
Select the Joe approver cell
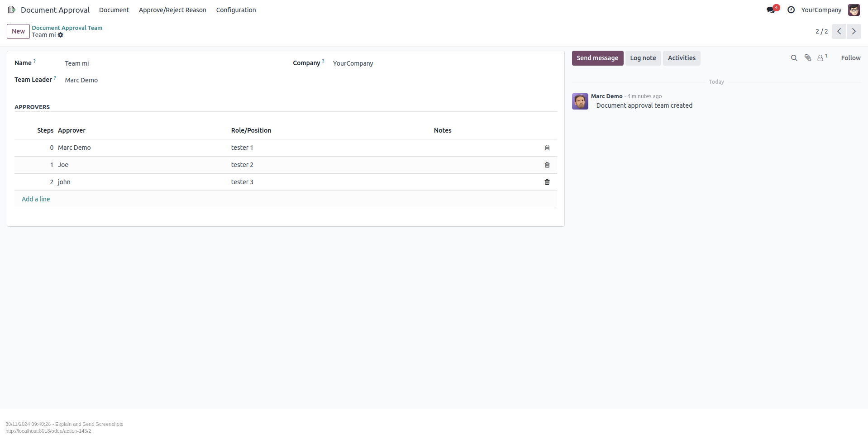point(142,165)
